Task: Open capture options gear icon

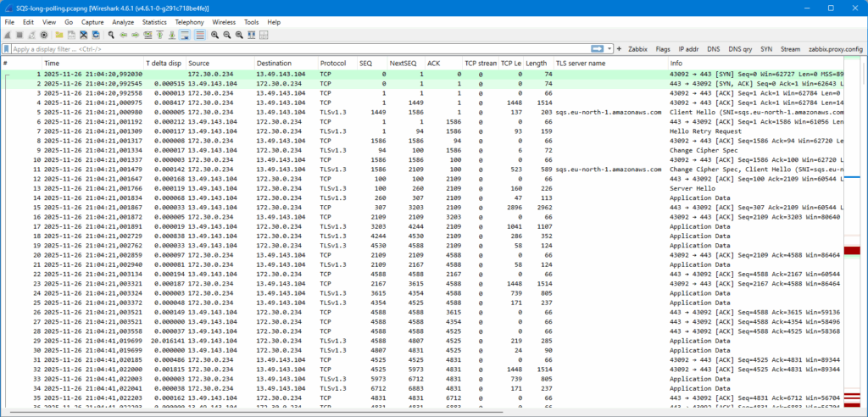Action: 44,35
